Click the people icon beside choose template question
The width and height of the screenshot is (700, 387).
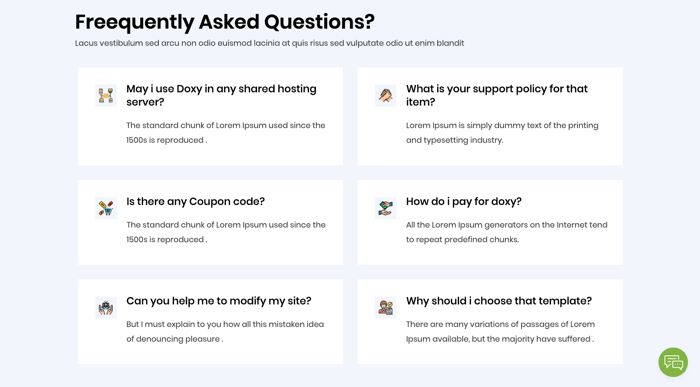tap(385, 308)
